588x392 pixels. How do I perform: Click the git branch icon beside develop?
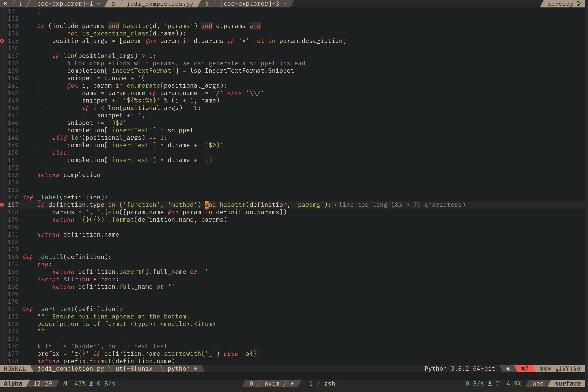point(579,4)
